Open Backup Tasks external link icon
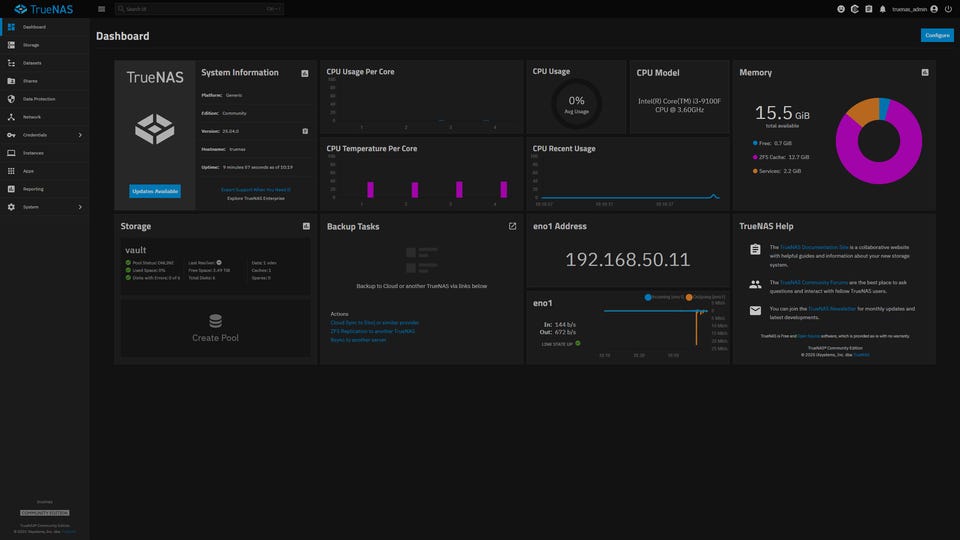Viewport: 960px width, 540px height. point(512,226)
